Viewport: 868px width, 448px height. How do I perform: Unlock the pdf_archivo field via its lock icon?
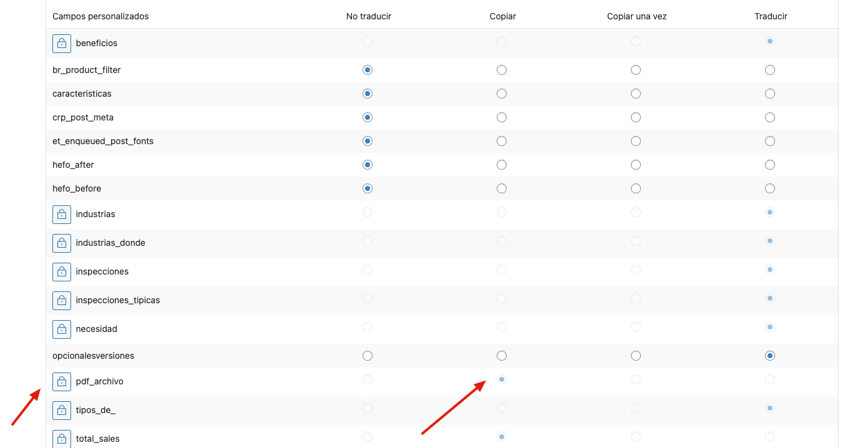pyautogui.click(x=62, y=381)
